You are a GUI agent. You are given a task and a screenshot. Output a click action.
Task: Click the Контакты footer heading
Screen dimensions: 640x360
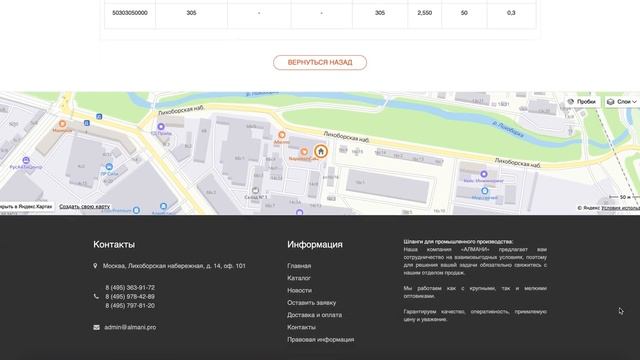click(x=114, y=244)
